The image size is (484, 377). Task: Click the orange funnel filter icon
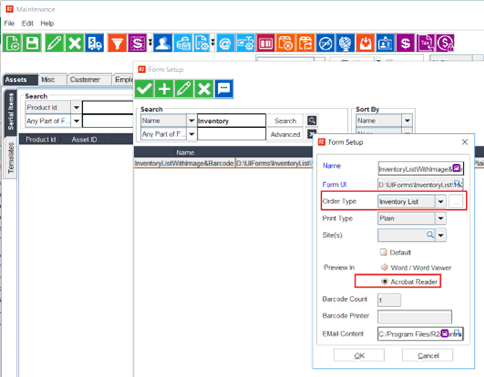(117, 43)
